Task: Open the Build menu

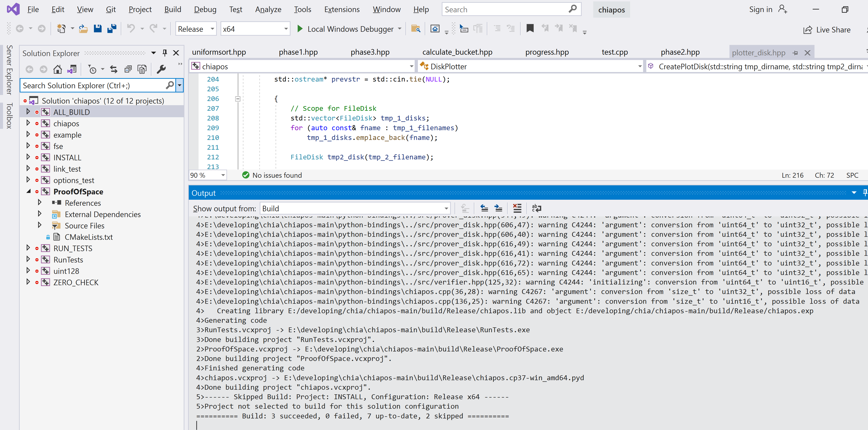Action: pyautogui.click(x=173, y=9)
